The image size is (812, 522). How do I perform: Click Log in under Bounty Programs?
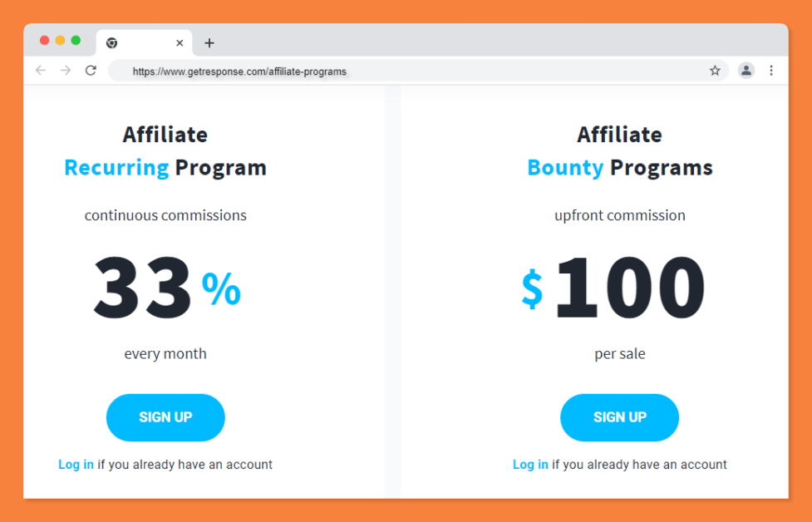click(530, 465)
